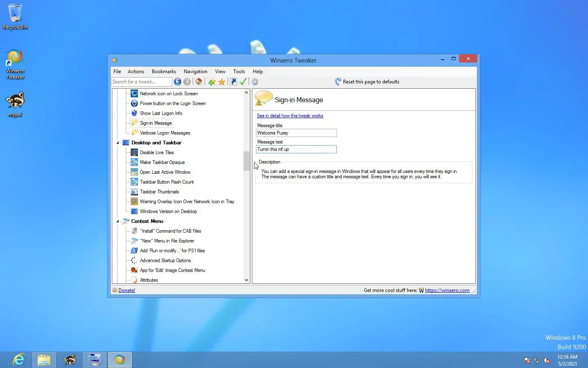Open the File menu

[117, 72]
